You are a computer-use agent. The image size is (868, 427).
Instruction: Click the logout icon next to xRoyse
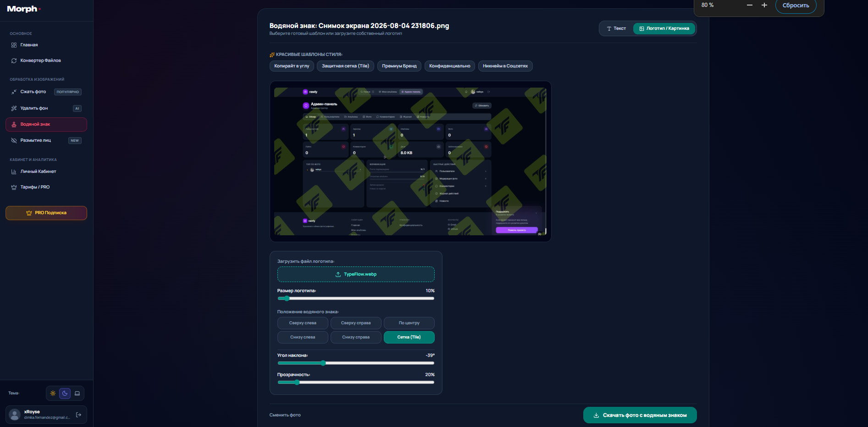coord(78,415)
